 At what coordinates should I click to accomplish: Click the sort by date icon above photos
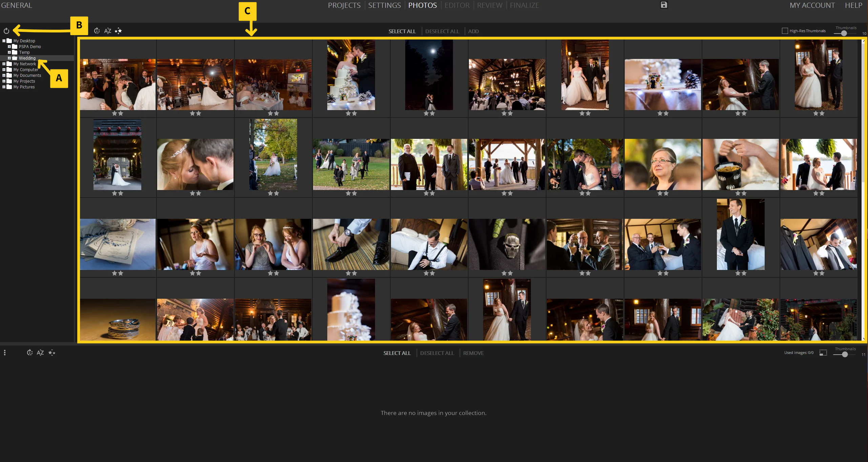(97, 31)
